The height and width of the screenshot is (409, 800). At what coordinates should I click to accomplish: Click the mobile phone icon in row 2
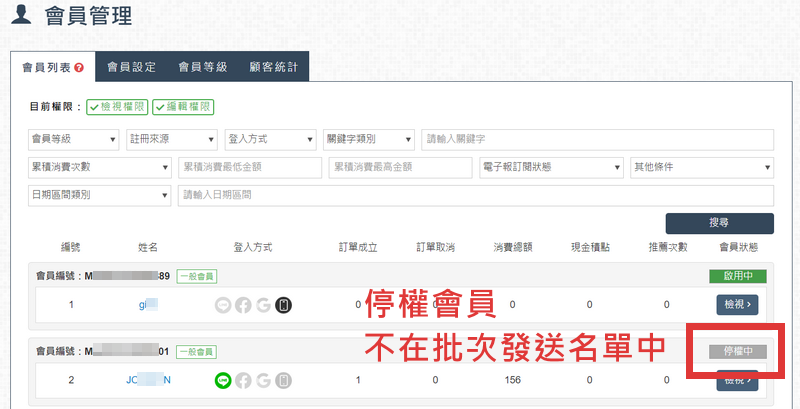(284, 380)
